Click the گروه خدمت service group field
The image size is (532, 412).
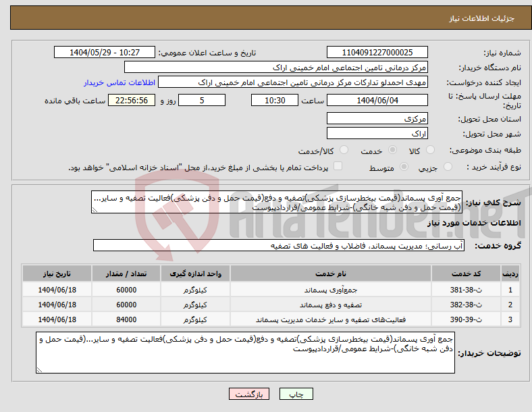pyautogui.click(x=279, y=245)
